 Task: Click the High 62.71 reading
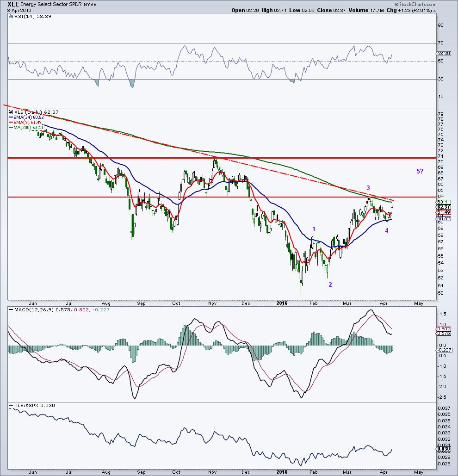pos(274,10)
